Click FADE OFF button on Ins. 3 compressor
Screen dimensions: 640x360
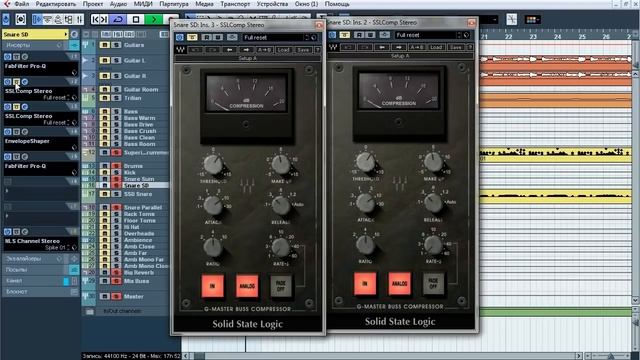click(x=281, y=285)
